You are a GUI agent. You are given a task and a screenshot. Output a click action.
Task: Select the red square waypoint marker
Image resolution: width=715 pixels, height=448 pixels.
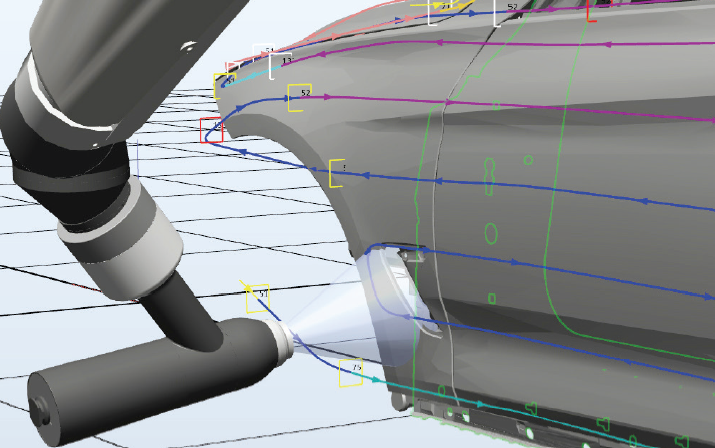212,130
